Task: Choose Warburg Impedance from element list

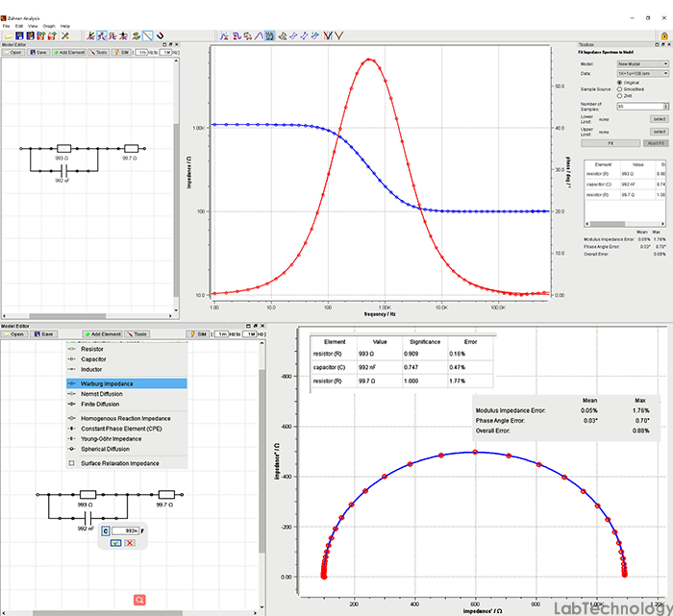Action: pos(127,383)
